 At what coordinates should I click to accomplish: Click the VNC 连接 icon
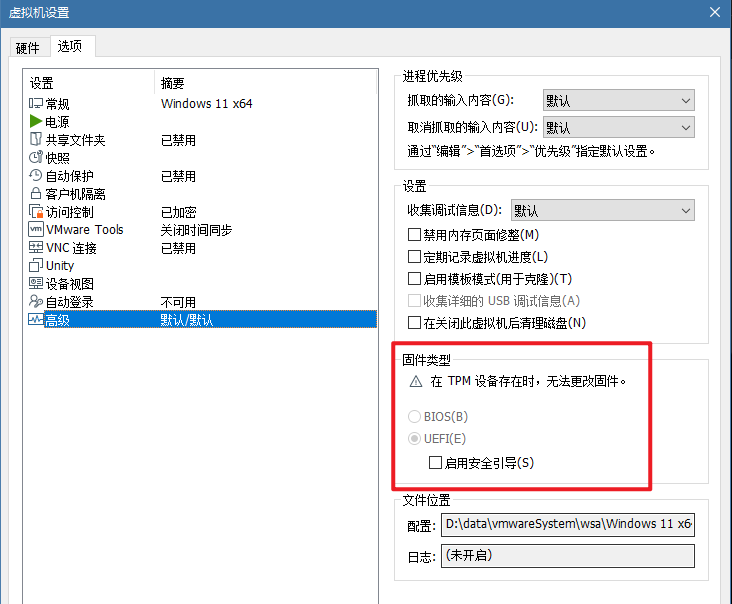(x=36, y=247)
